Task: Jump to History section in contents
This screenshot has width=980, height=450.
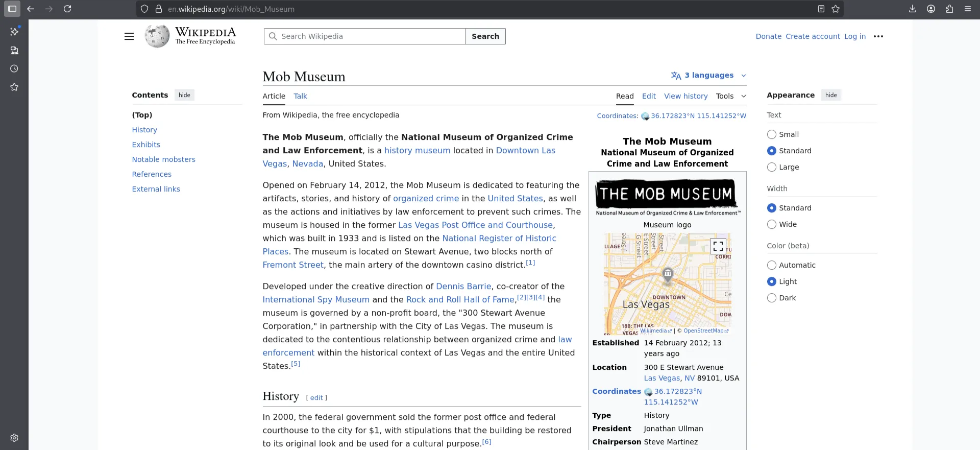Action: [x=144, y=130]
